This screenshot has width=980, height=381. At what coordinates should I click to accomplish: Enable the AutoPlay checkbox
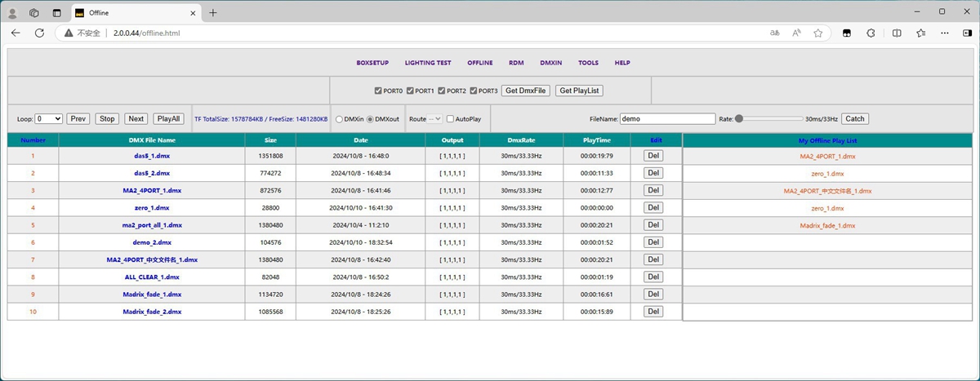tap(450, 119)
